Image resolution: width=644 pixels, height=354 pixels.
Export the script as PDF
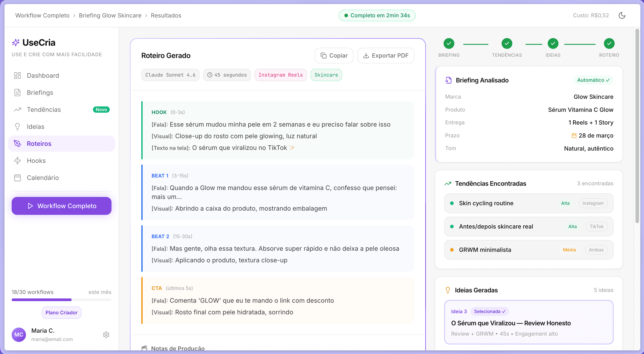click(386, 55)
